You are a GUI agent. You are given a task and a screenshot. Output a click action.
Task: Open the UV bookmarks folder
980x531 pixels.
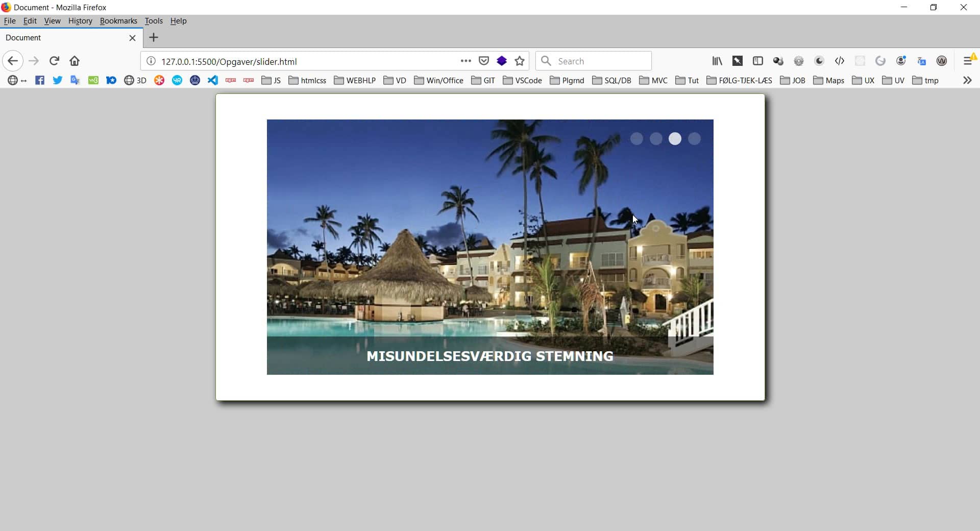click(x=893, y=81)
